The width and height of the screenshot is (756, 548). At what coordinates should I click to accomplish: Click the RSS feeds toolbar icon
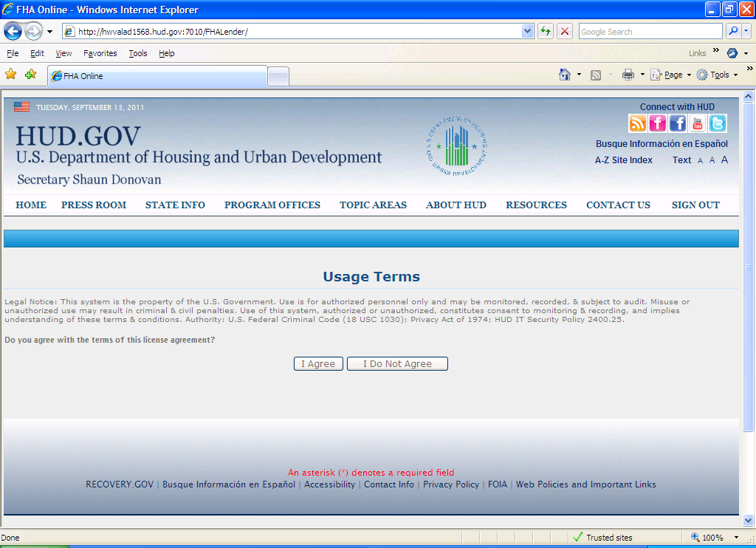[x=596, y=75]
